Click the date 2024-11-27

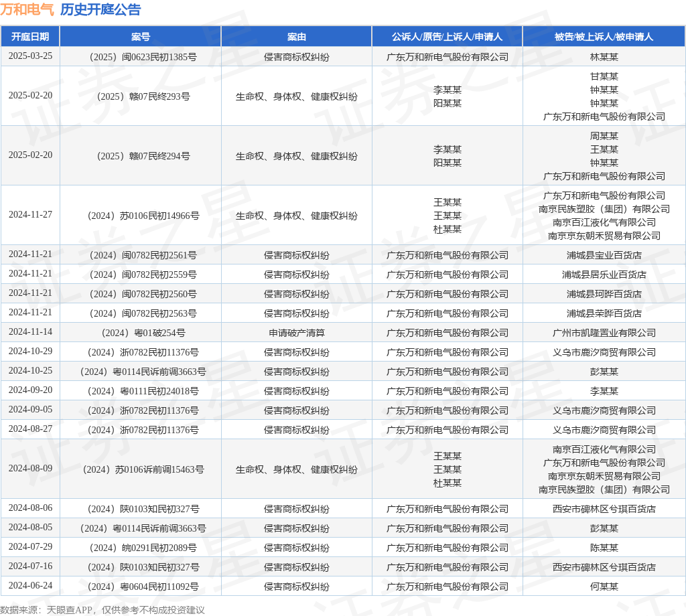tap(30, 215)
